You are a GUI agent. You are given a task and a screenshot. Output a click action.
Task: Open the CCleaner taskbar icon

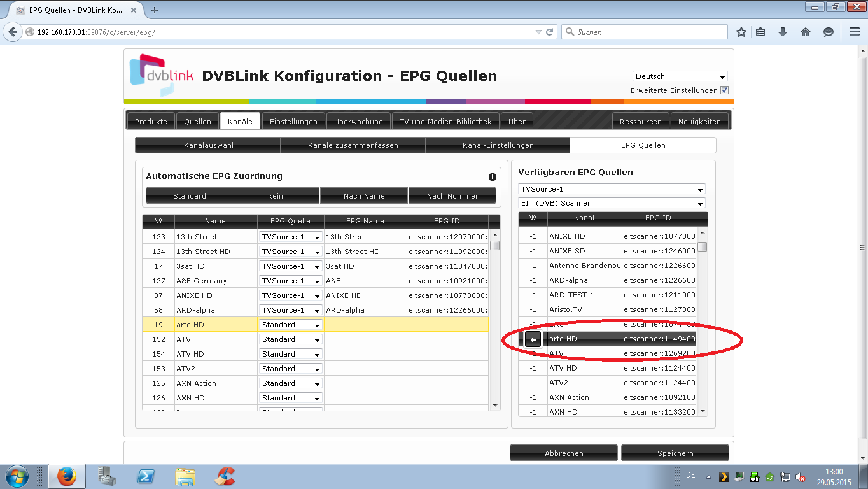coord(225,476)
